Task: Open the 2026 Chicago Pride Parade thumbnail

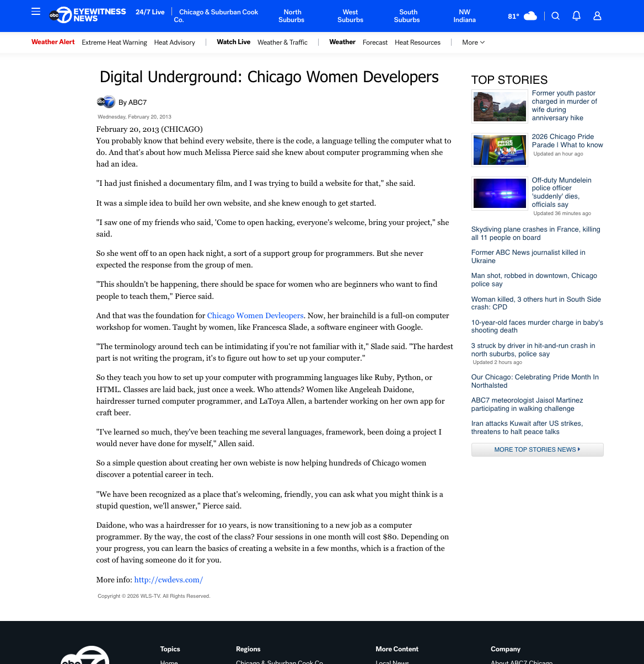Action: [500, 150]
